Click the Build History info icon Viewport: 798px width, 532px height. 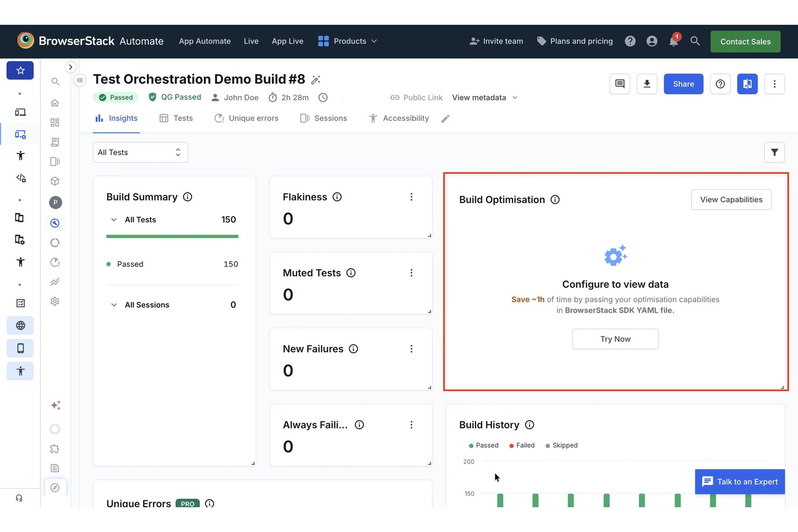[x=529, y=425]
